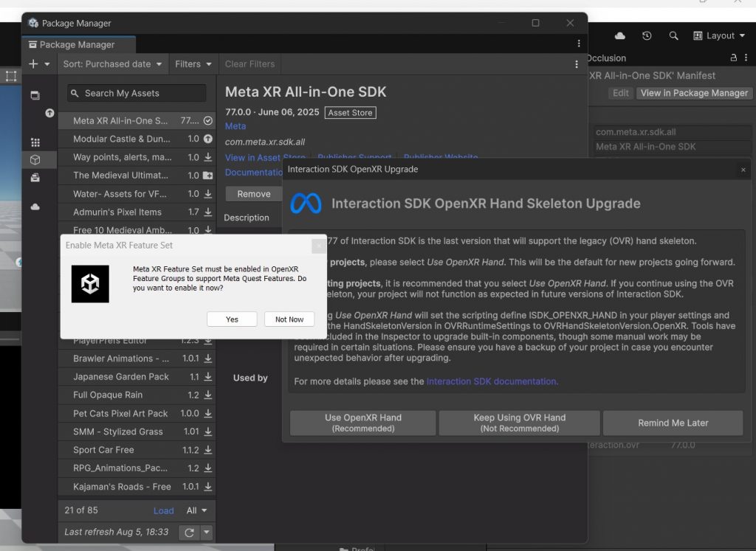The height and width of the screenshot is (551, 756).
Task: Click Clear Filters
Action: click(x=250, y=64)
